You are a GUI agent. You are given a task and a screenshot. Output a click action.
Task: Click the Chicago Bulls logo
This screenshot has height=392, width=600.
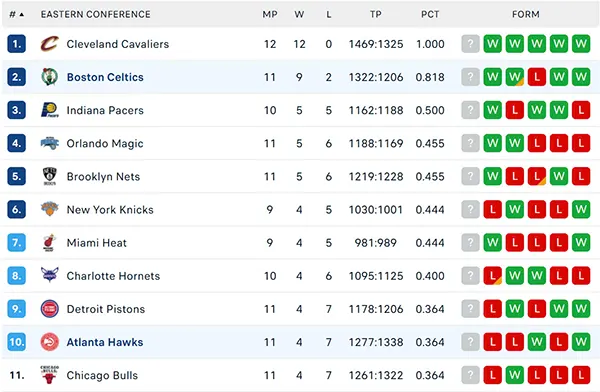[x=49, y=375]
